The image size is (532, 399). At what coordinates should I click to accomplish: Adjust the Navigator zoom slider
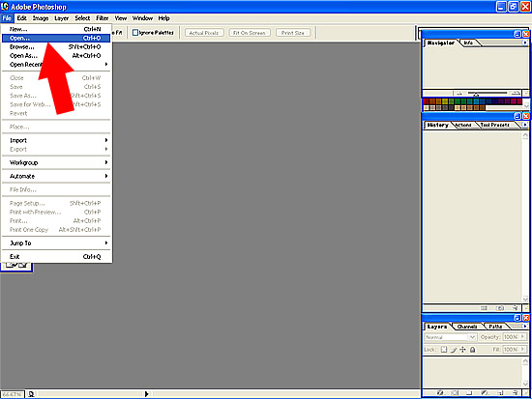476,95
